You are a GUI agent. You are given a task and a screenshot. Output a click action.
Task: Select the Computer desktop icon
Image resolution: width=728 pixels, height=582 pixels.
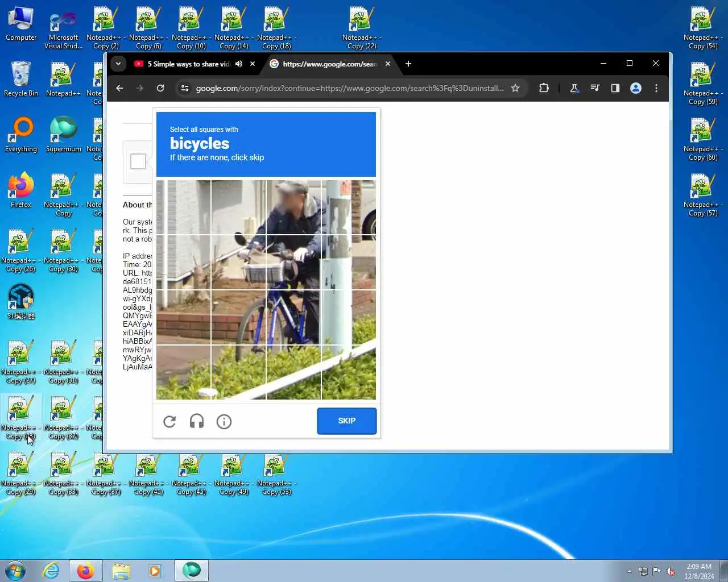point(21,24)
